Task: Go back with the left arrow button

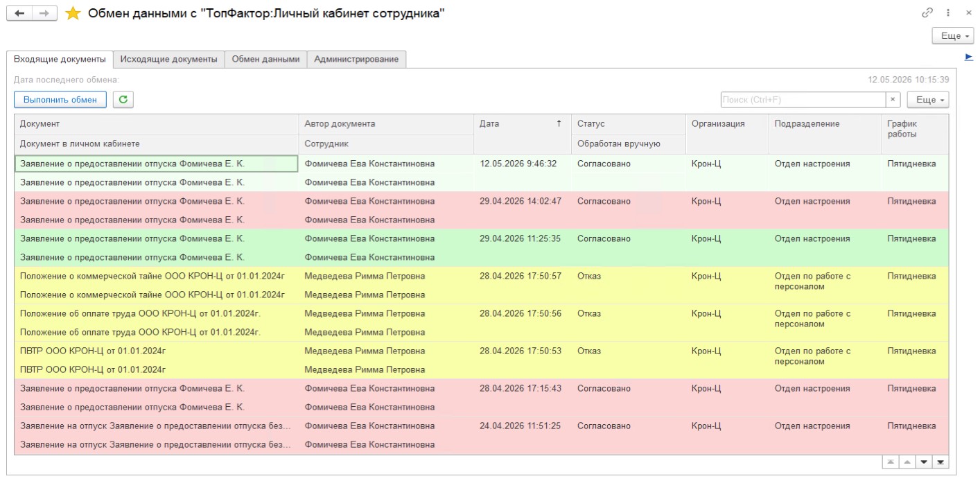Action: tap(19, 14)
